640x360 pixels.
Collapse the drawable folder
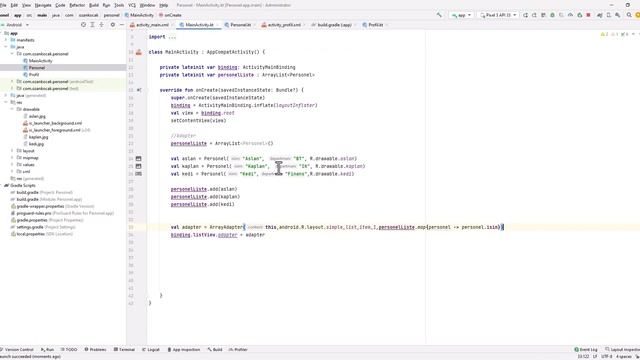point(12,109)
